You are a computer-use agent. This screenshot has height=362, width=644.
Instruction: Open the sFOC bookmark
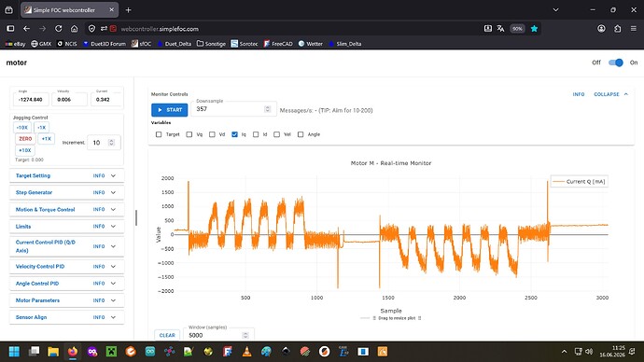tap(141, 44)
